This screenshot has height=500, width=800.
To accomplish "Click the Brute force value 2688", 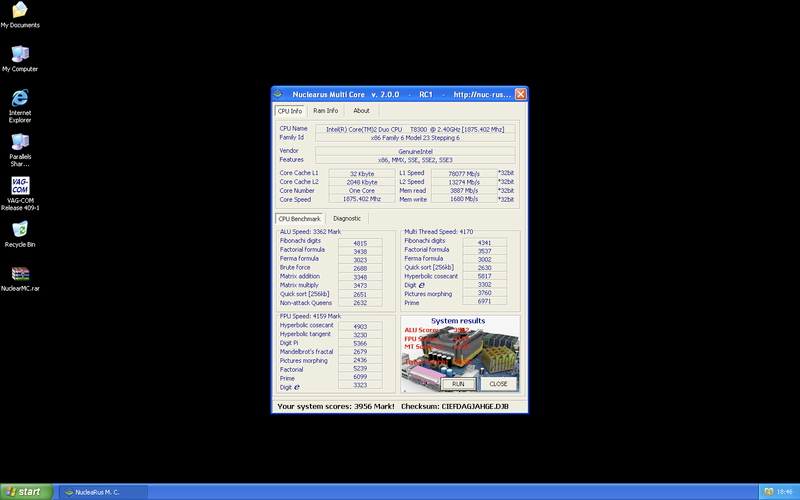I will [x=360, y=268].
